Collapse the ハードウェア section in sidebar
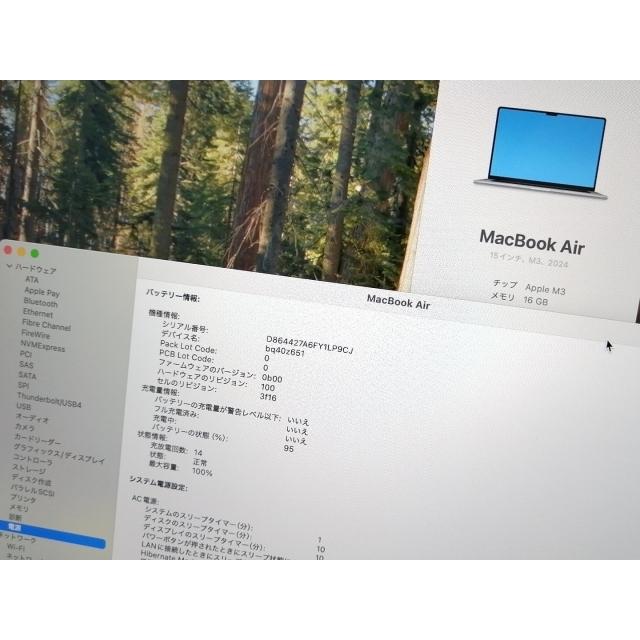640x640 pixels. coord(9,267)
